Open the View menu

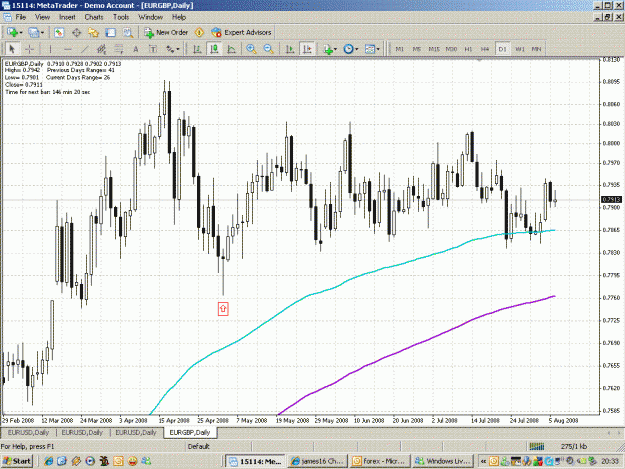tap(42, 17)
